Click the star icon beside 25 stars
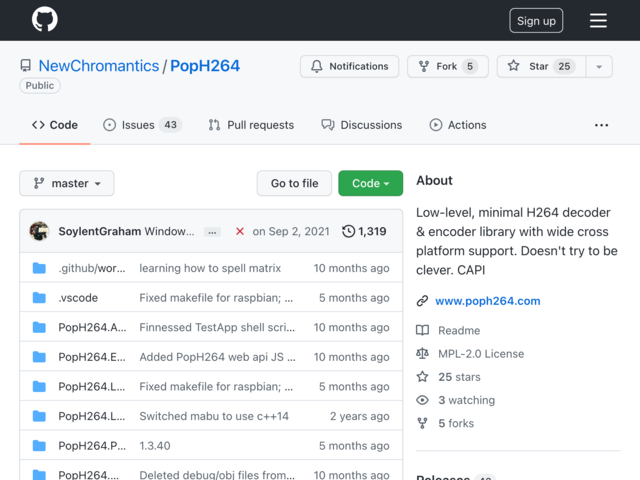This screenshot has width=640, height=480. (x=422, y=377)
